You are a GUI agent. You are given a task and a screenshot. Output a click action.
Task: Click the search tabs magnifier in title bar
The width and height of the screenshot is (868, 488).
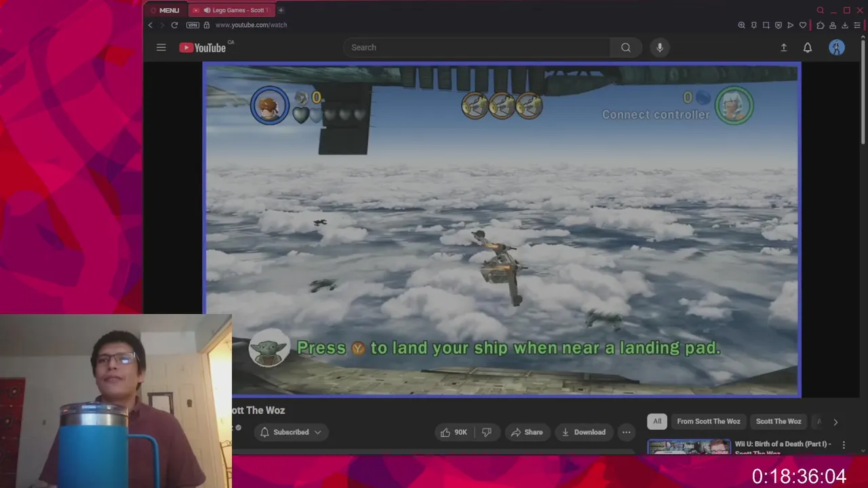point(821,10)
